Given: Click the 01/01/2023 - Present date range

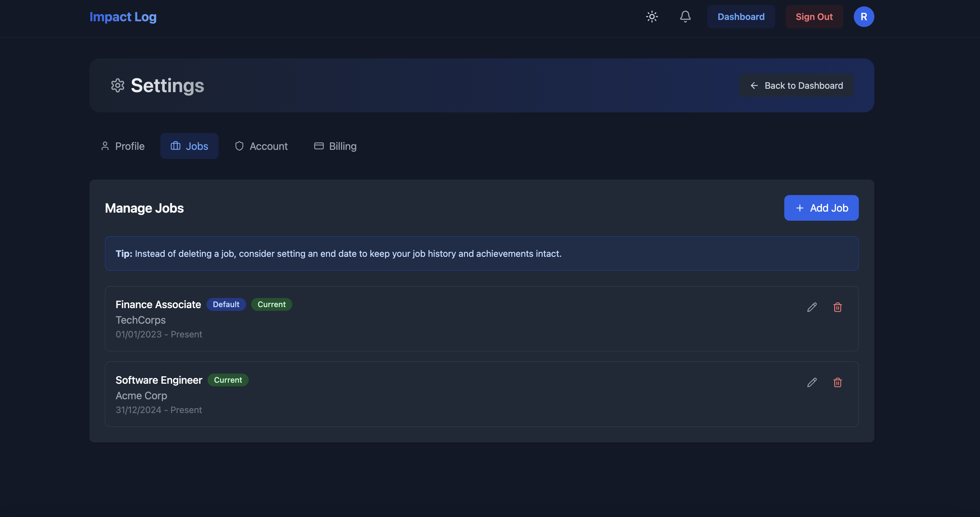Looking at the screenshot, I should click(x=159, y=334).
